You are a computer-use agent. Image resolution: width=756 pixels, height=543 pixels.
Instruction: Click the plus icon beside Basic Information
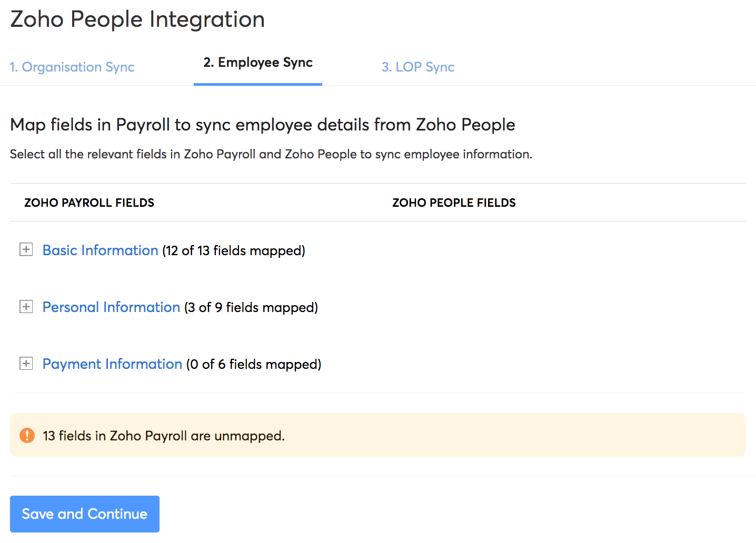[26, 249]
